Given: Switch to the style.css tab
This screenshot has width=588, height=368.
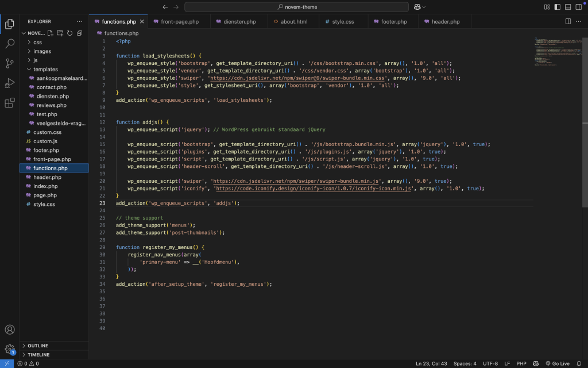Looking at the screenshot, I should click(x=343, y=22).
